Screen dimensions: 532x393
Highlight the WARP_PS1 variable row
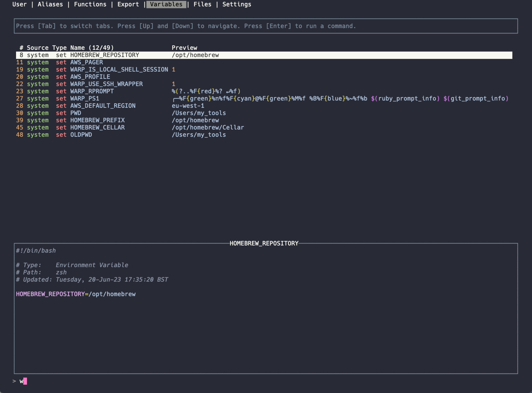click(85, 99)
